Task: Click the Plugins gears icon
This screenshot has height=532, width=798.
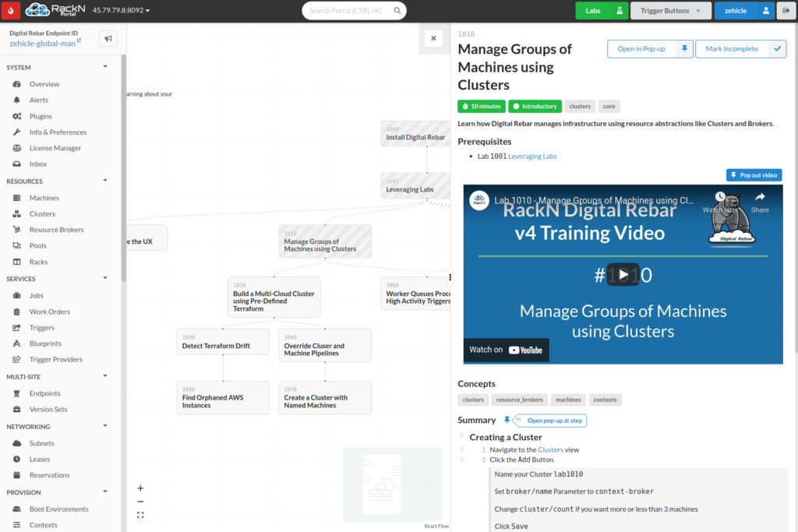Action: (17, 116)
